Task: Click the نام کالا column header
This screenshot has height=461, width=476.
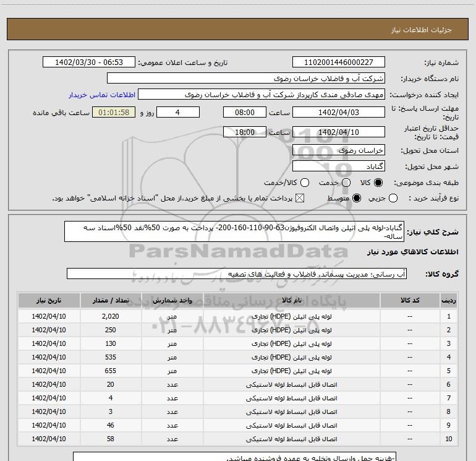Action: tap(291, 300)
